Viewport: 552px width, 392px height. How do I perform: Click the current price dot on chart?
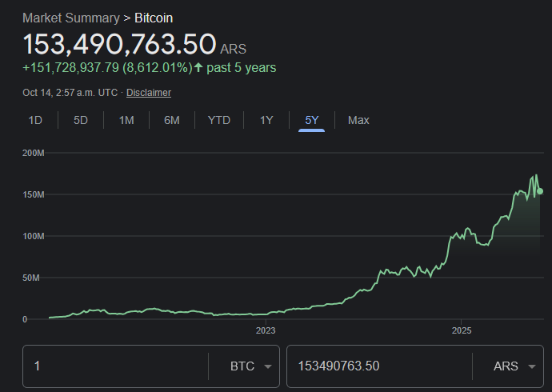point(540,191)
